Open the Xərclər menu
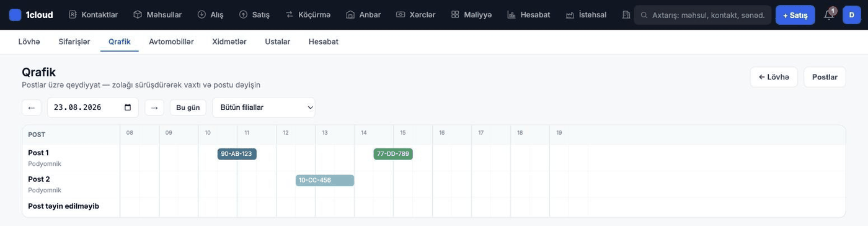Image resolution: width=868 pixels, height=226 pixels. click(x=415, y=14)
